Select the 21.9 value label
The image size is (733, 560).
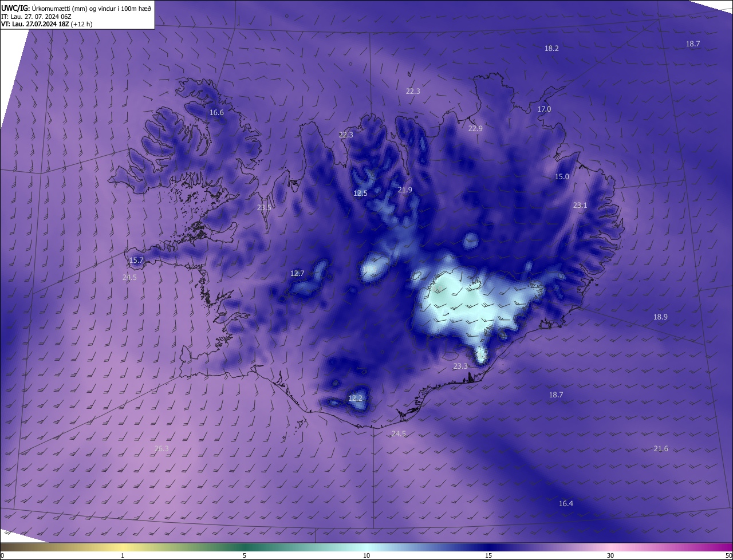point(405,190)
